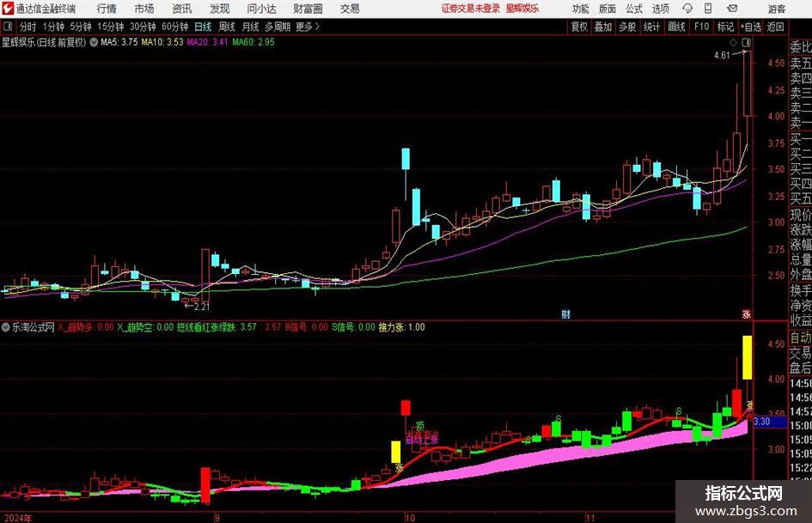The width and height of the screenshot is (812, 523).
Task: Click the B信号: 0.00 indicator value
Action: point(307,327)
